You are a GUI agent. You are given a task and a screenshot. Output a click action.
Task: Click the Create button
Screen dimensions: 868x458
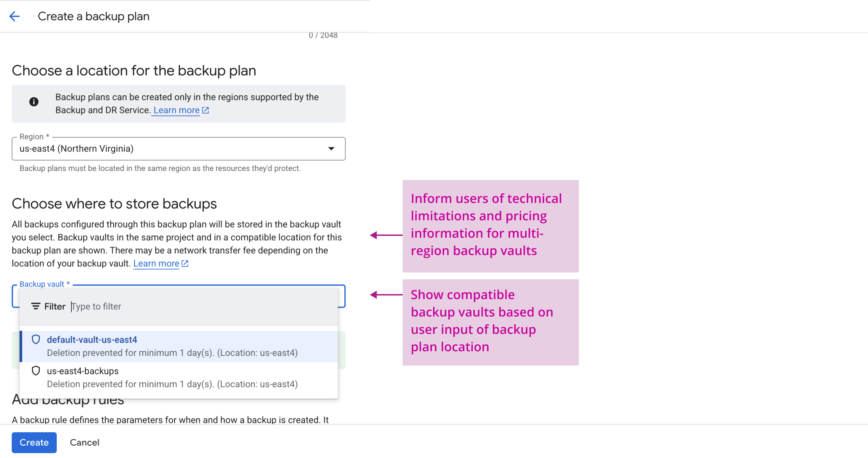point(34,442)
